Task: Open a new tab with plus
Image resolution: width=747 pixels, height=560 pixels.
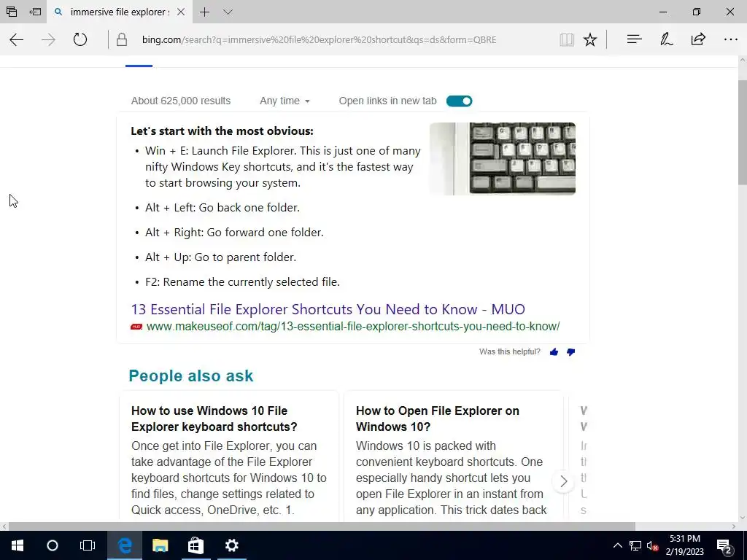Action: (204, 12)
